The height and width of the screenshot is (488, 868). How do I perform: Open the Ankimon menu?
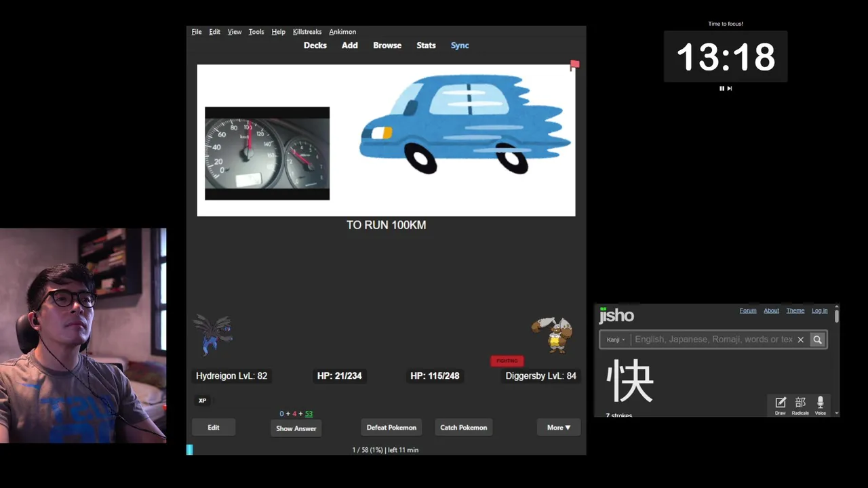pos(342,32)
